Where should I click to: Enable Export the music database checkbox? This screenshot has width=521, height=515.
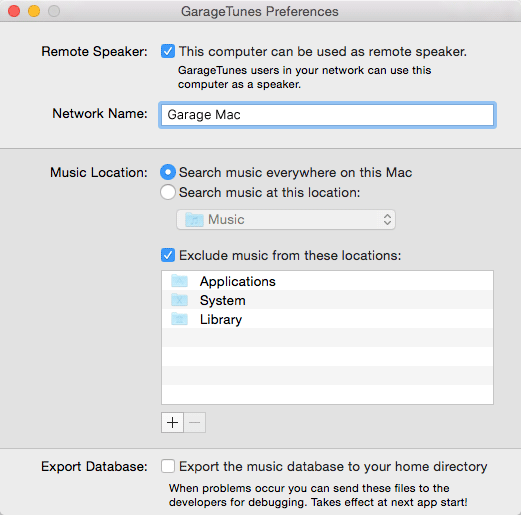point(168,466)
